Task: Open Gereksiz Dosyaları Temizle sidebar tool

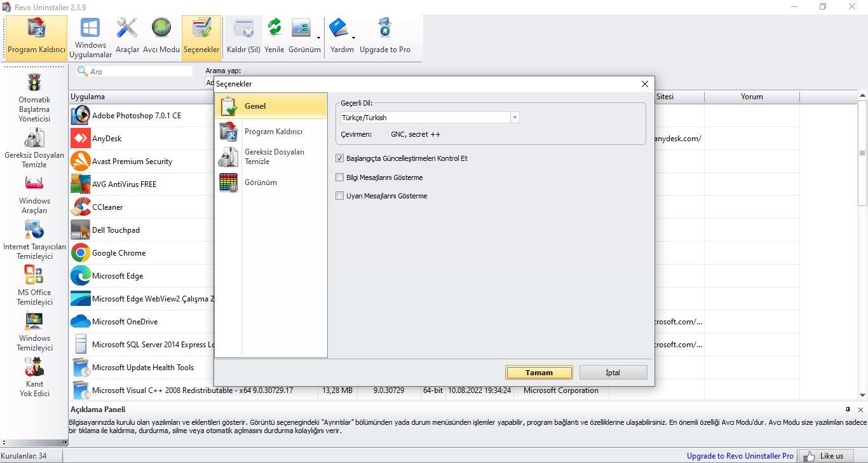Action: 34,148
